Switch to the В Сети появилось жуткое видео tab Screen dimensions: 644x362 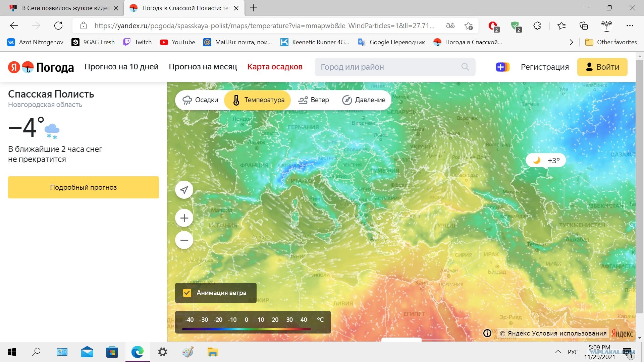click(x=64, y=8)
